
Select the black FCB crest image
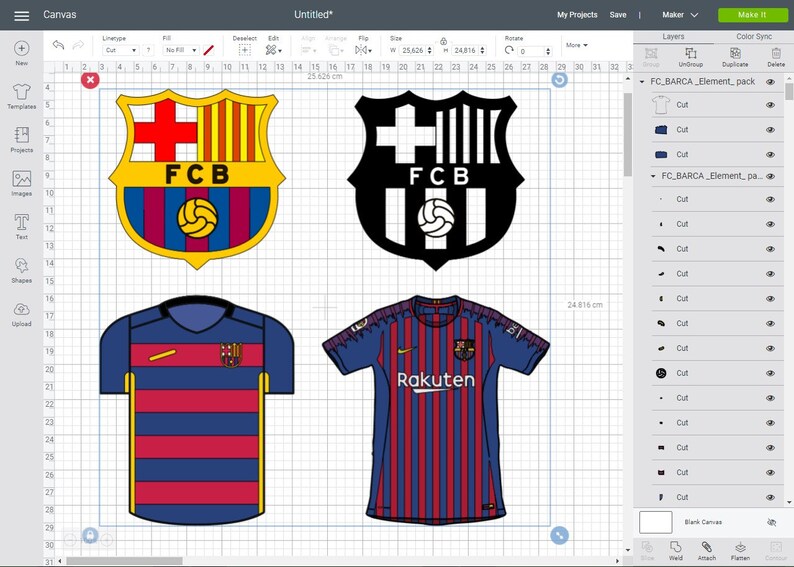[435, 180]
